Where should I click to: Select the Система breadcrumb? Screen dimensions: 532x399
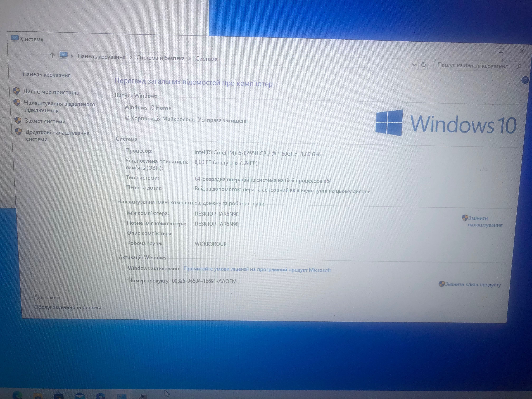(206, 59)
